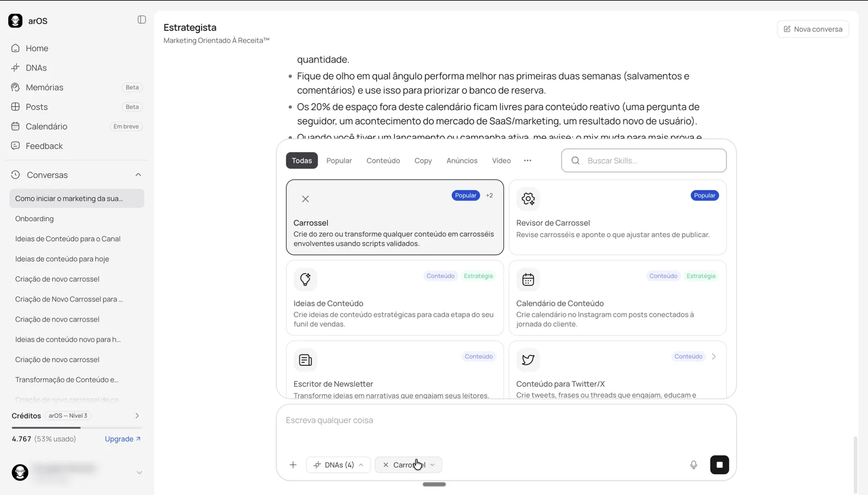Viewport: 868px width, 495px height.
Task: Open the Onboarding conversation
Action: (76, 219)
